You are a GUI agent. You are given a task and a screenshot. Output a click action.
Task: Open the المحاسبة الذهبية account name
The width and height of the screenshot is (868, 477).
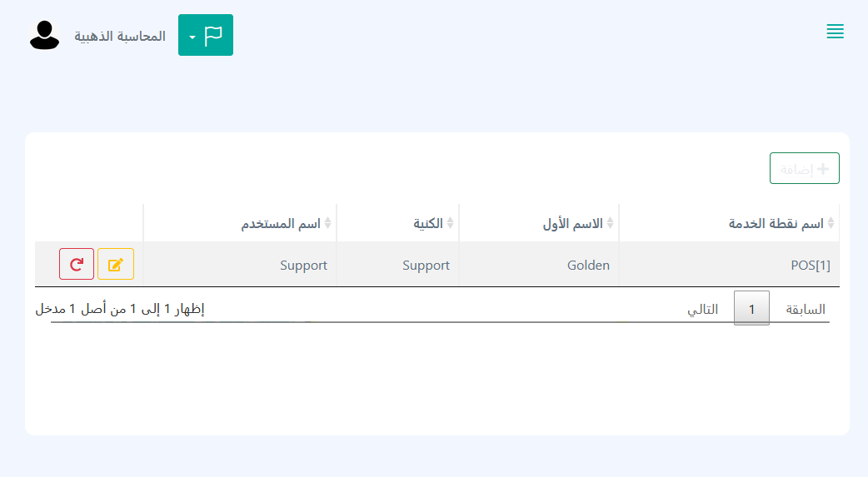tap(120, 37)
